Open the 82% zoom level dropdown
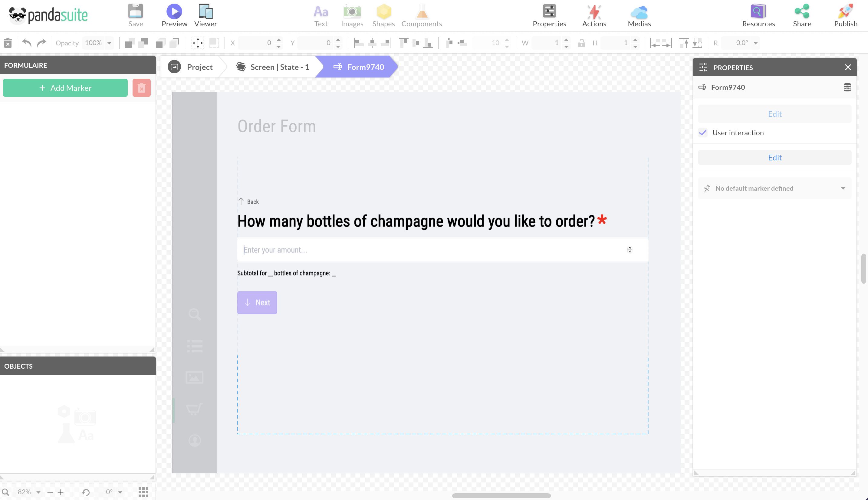868x500 pixels. click(38, 492)
